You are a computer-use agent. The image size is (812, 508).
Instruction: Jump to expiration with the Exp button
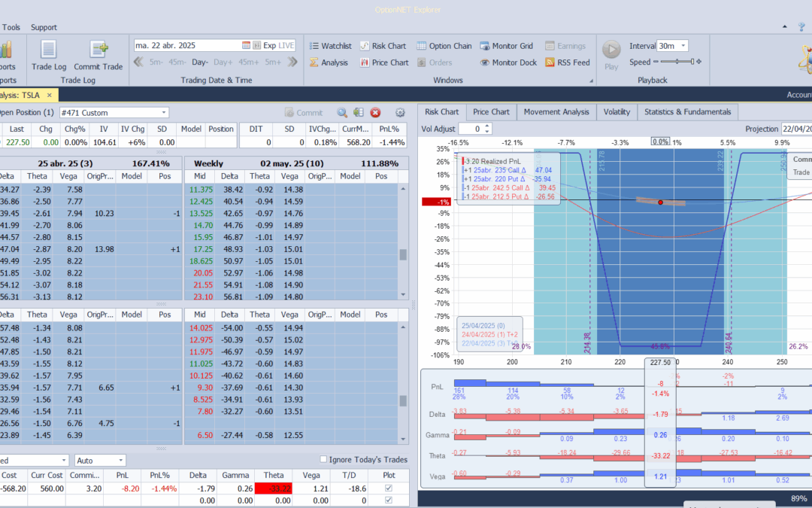269,46
